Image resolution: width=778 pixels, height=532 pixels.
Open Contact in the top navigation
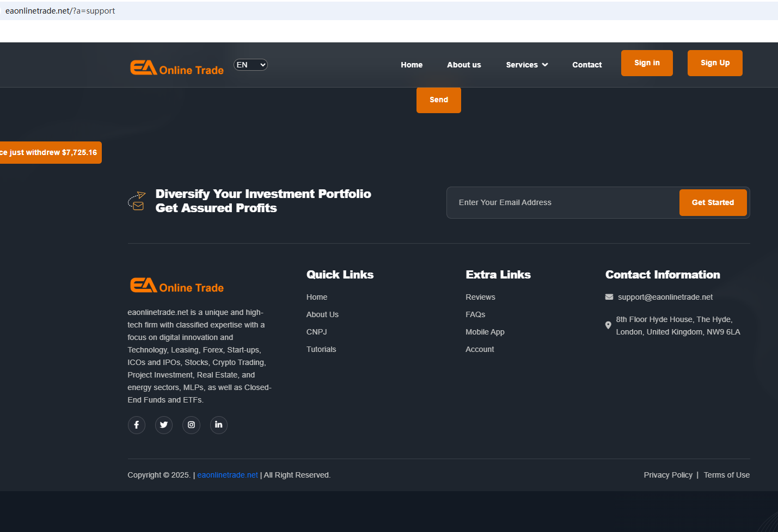(587, 65)
